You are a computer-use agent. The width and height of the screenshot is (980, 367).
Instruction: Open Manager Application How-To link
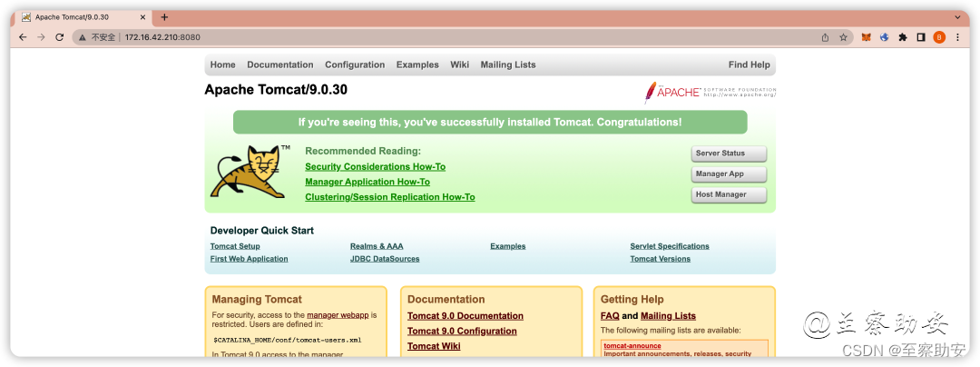(x=367, y=182)
